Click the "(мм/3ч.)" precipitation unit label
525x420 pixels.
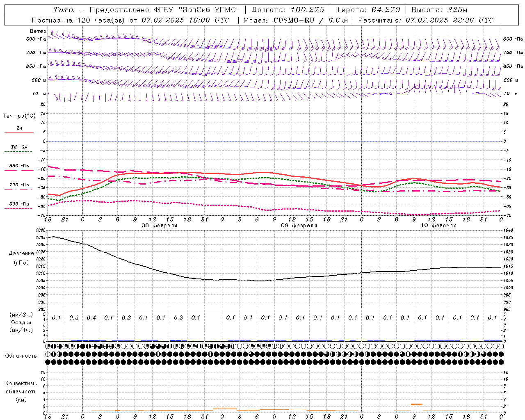click(x=21, y=315)
